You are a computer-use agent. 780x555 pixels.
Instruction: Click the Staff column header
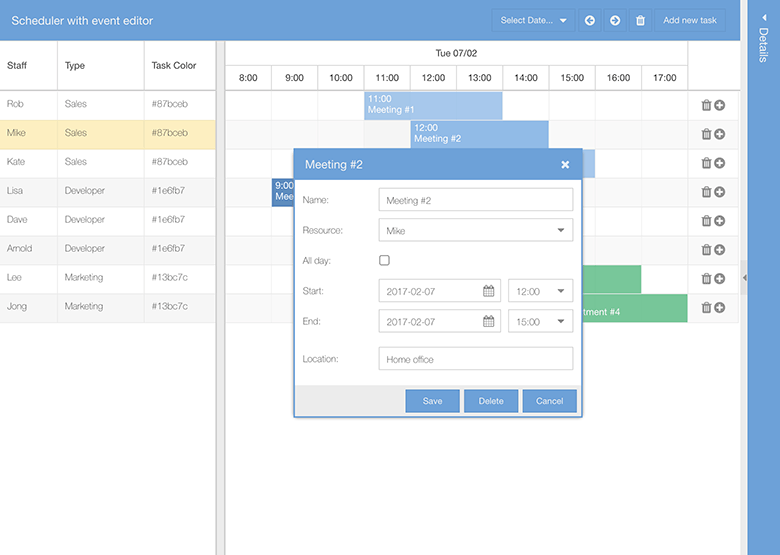pyautogui.click(x=28, y=66)
